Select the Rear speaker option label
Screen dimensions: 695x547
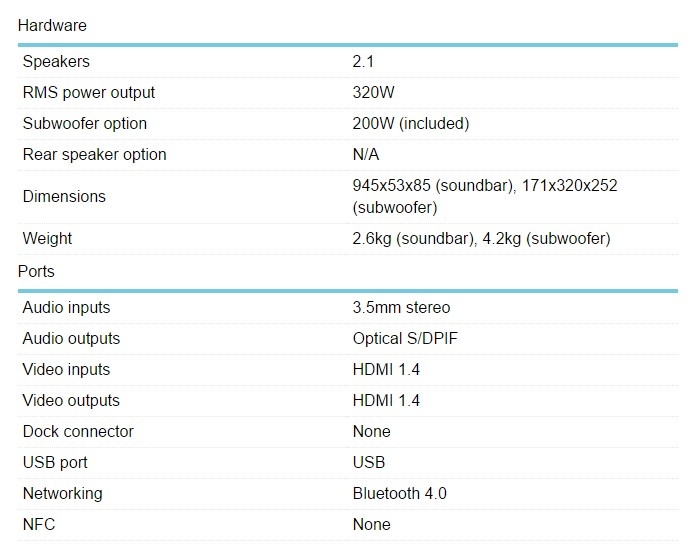tap(95, 155)
